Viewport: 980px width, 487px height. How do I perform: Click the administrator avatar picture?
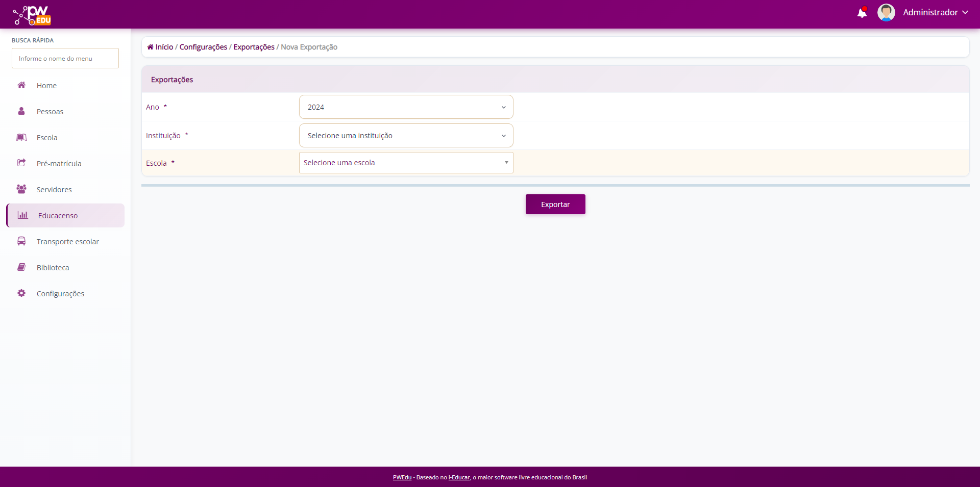(x=886, y=13)
